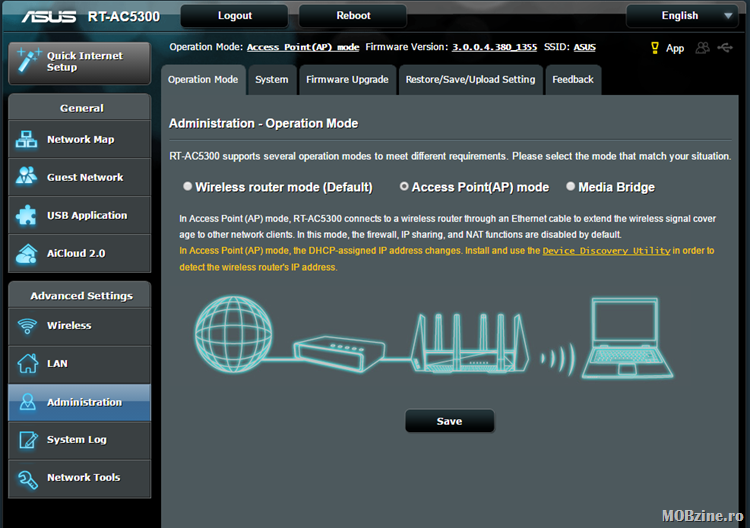Open Network Map from the sidebar
This screenshot has height=528, width=750.
(x=79, y=139)
